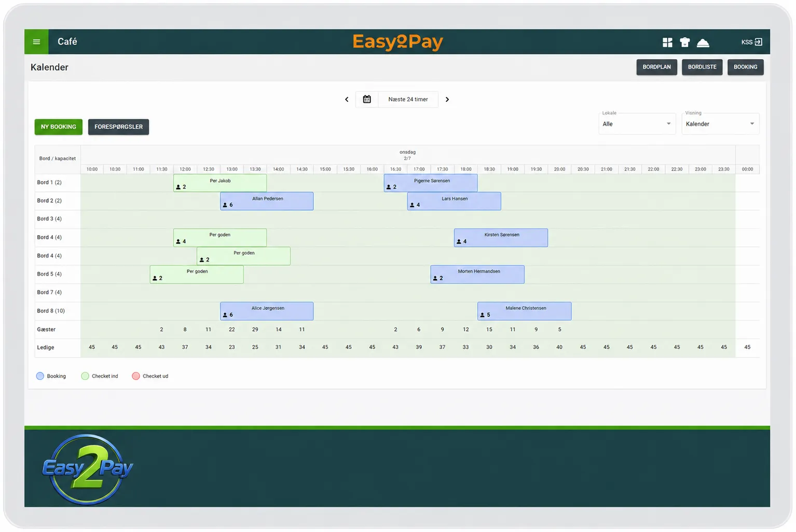Open Allan Pedersen's booking

coord(267,201)
